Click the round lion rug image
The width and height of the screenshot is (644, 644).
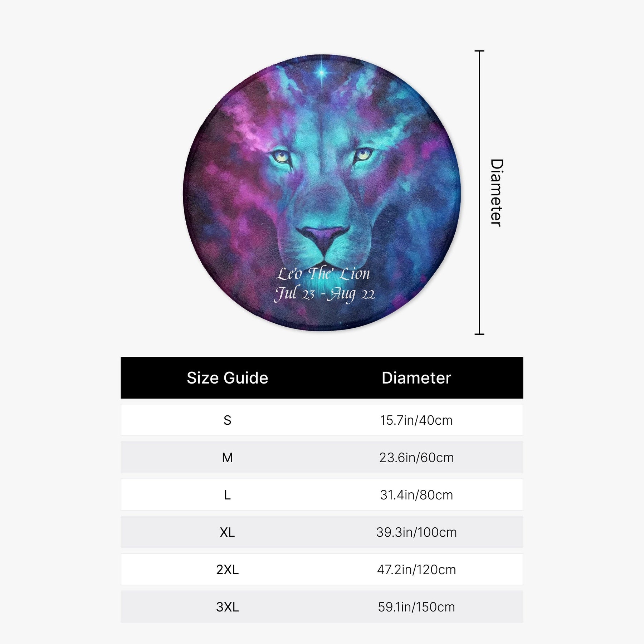[x=322, y=192]
